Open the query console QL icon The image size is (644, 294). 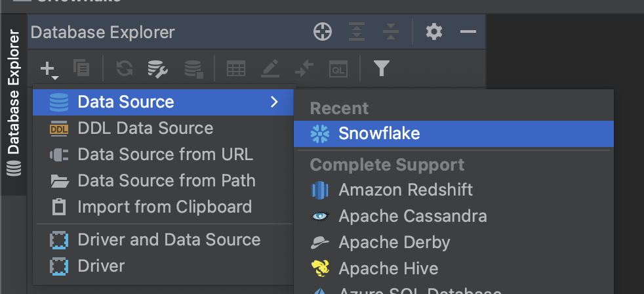click(338, 69)
